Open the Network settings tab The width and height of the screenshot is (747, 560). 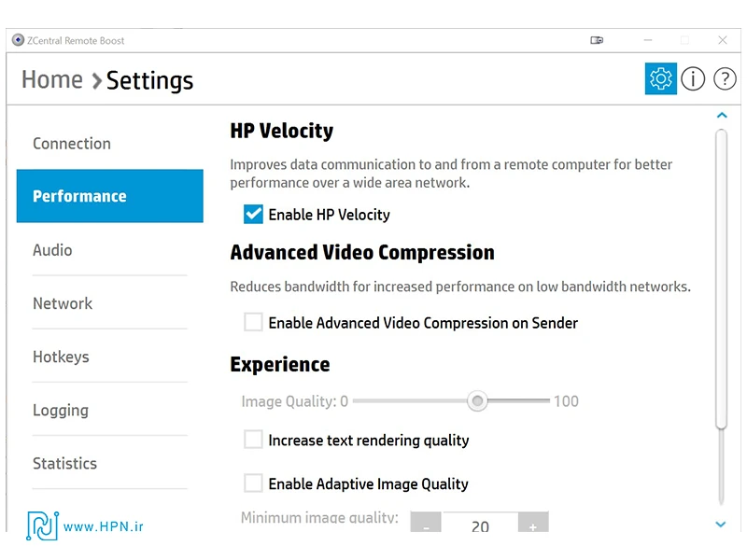coord(63,303)
